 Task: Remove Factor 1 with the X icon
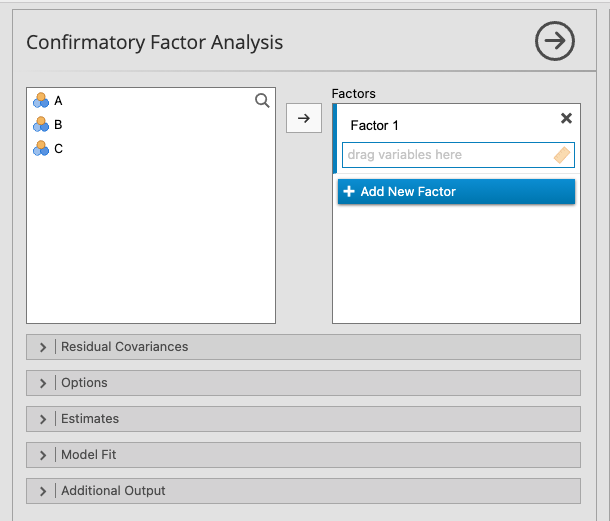(x=566, y=118)
